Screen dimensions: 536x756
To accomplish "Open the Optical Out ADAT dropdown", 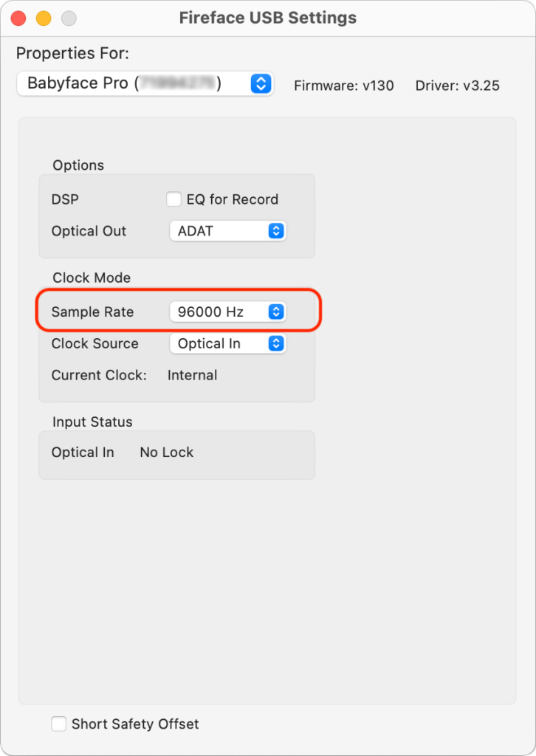I will tap(227, 231).
